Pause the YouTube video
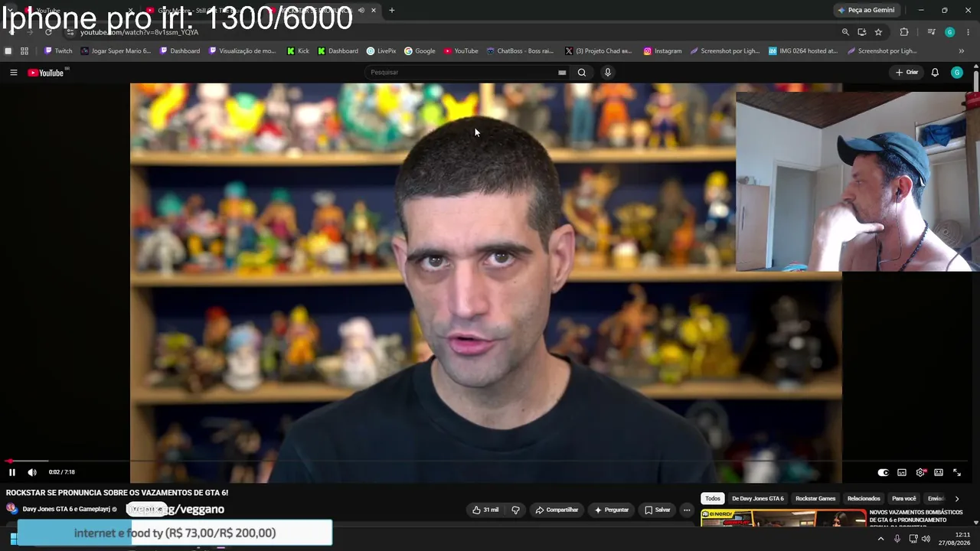This screenshot has width=980, height=551. pos(12,472)
